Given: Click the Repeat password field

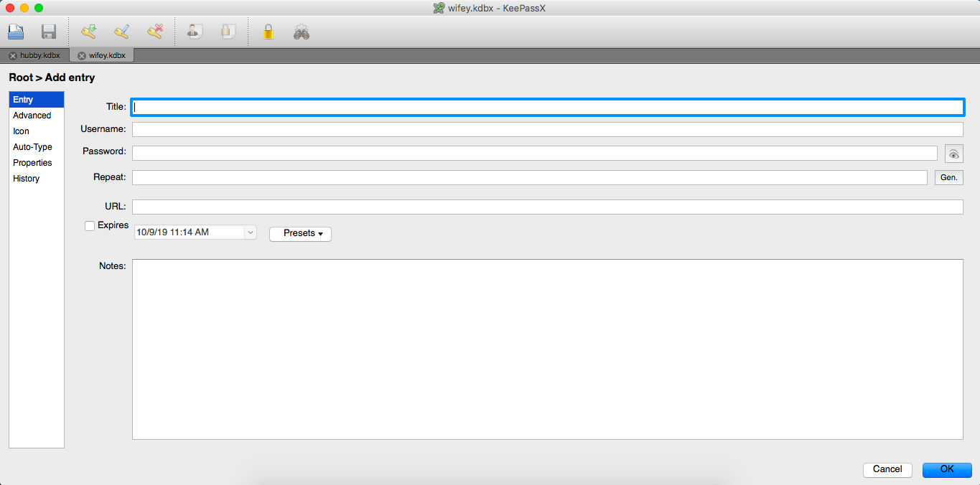Looking at the screenshot, I should [530, 177].
